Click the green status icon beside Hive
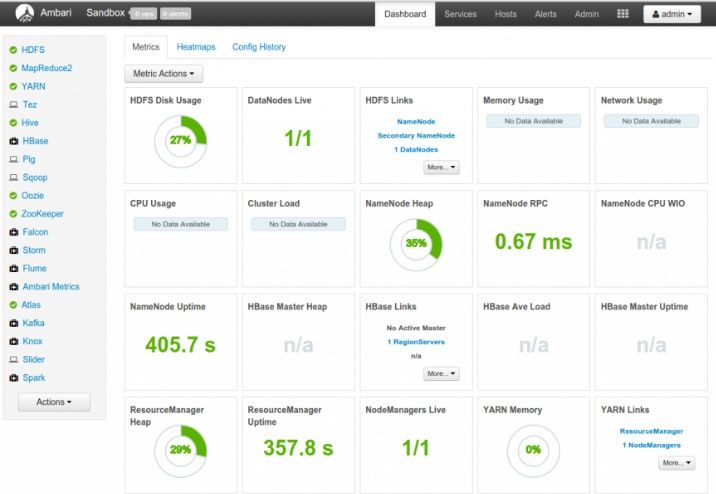 pos(13,123)
